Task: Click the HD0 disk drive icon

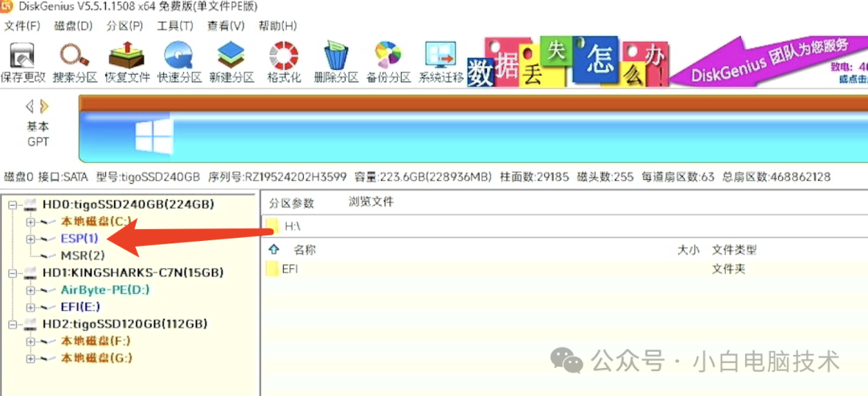Action: coord(31,205)
